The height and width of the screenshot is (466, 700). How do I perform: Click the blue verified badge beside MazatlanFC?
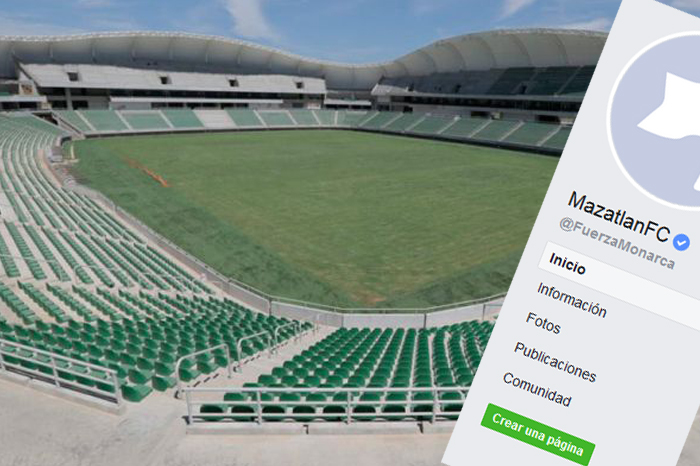coord(681,242)
